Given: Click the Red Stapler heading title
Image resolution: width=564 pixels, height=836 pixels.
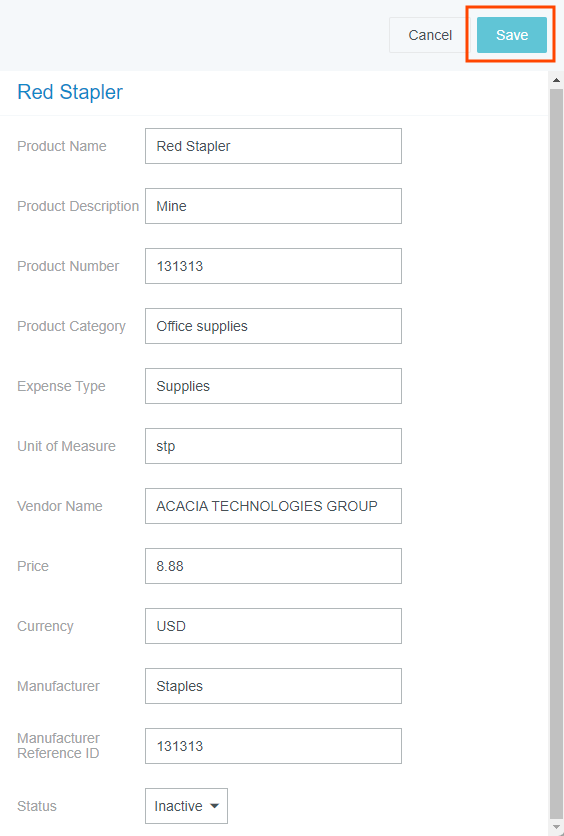Looking at the screenshot, I should pos(70,92).
